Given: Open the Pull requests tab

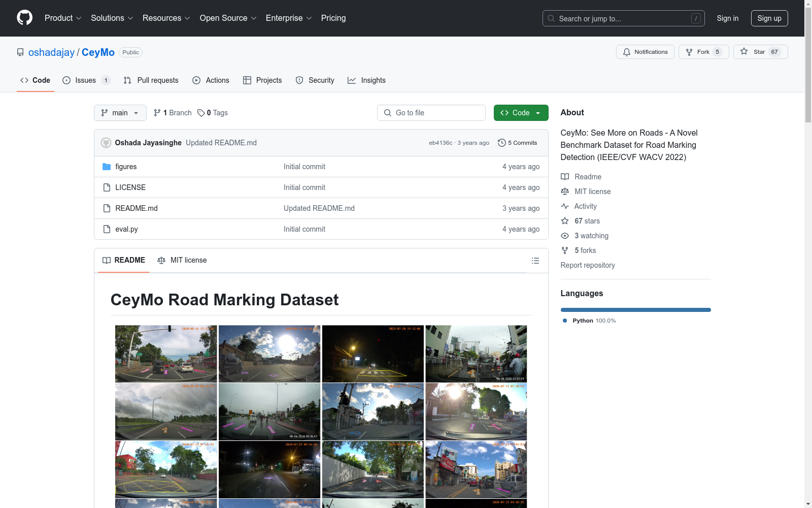Looking at the screenshot, I should 151,80.
